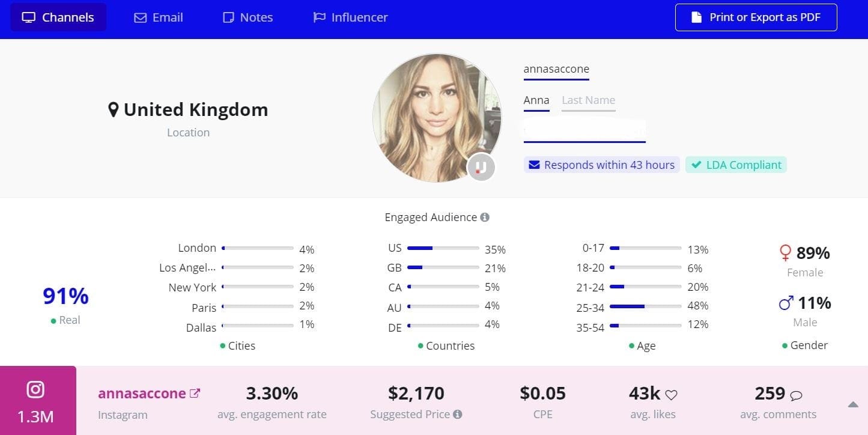This screenshot has width=868, height=435.
Task: Click the Last Name input field
Action: (588, 100)
